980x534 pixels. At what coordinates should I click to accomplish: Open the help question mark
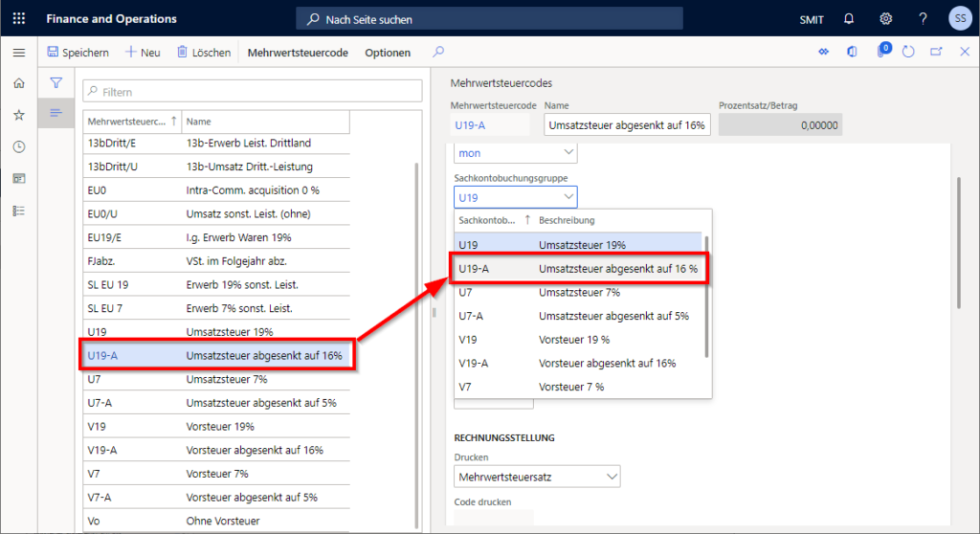pyautogui.click(x=923, y=19)
